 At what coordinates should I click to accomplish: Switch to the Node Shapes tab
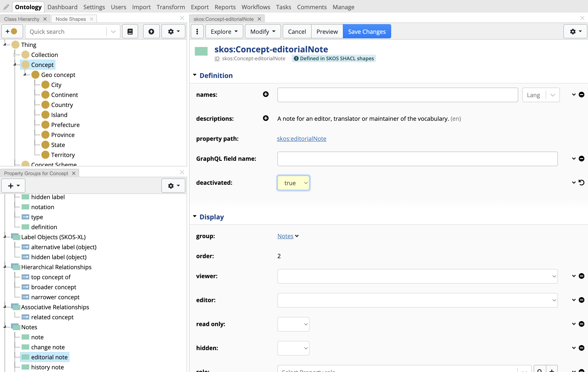tap(71, 19)
